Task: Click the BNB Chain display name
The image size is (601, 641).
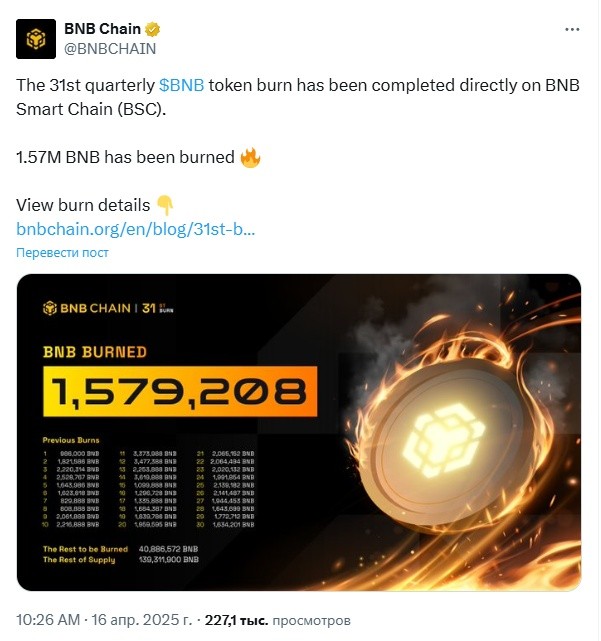Action: (x=103, y=29)
